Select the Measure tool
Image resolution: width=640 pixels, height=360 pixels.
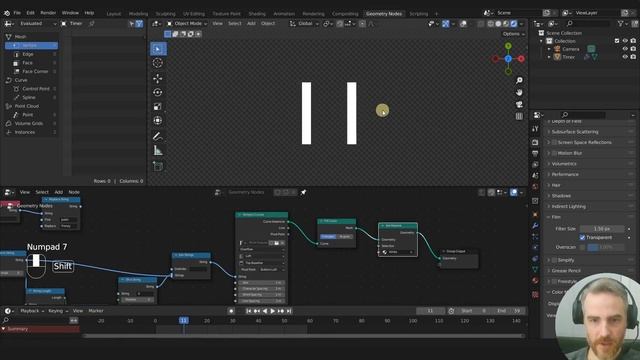click(158, 151)
